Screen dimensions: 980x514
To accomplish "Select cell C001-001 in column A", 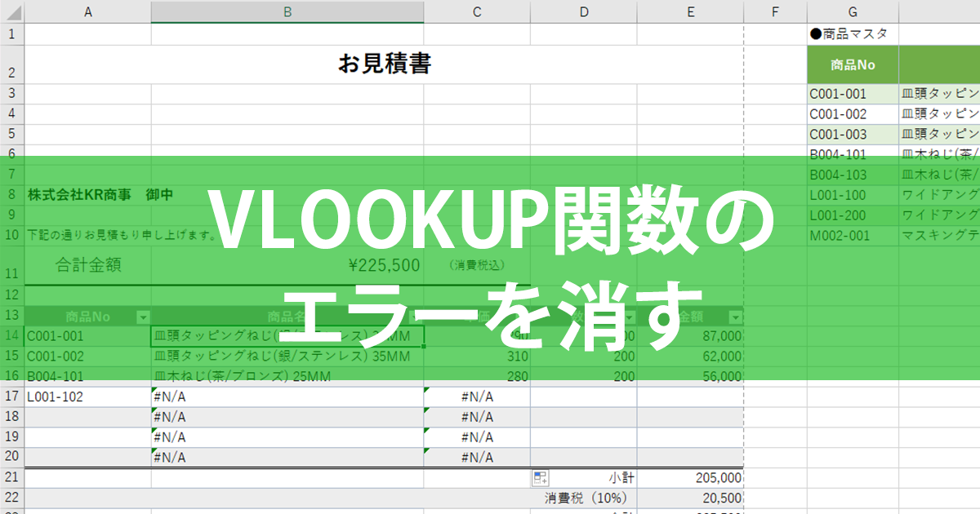I will point(88,335).
